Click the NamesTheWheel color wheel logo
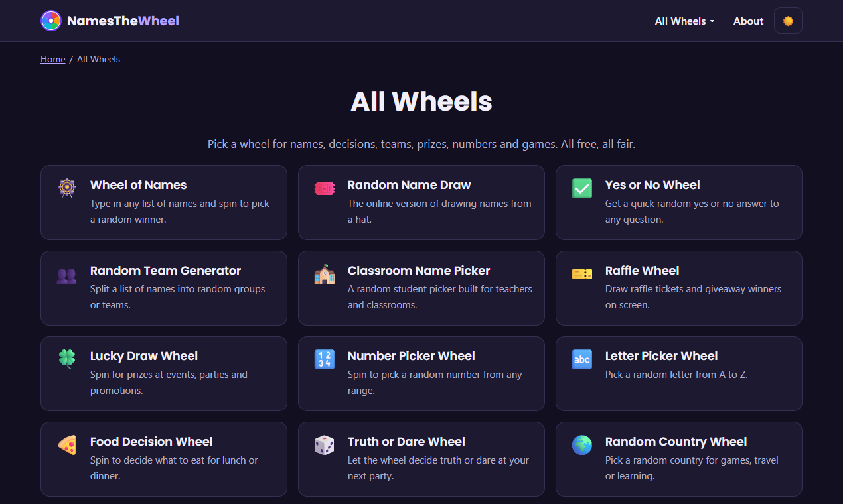Viewport: 843px width, 504px height. (x=51, y=21)
